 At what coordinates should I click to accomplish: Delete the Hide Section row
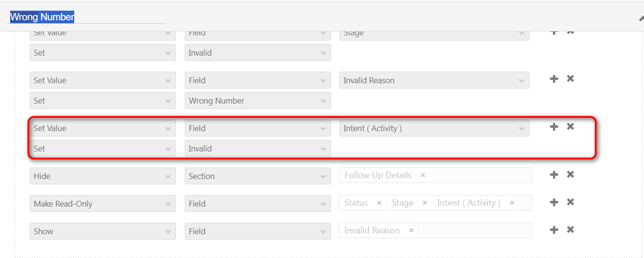pyautogui.click(x=570, y=175)
